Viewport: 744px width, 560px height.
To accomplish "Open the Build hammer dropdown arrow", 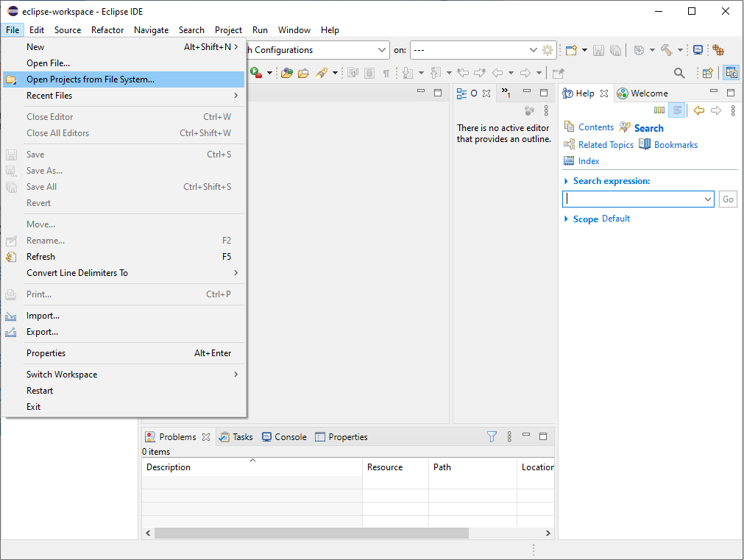I will pos(680,50).
